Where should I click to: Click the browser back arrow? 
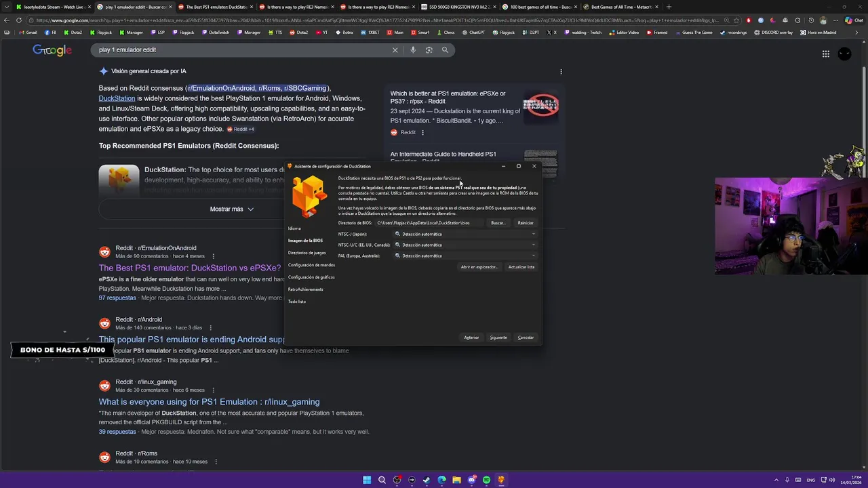click(x=7, y=20)
